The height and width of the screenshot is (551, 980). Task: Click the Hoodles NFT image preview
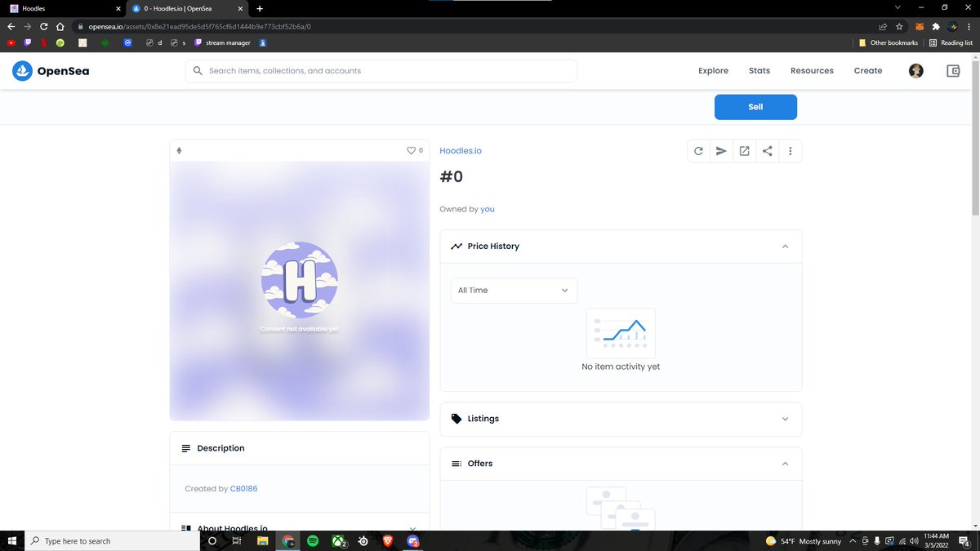(x=300, y=291)
